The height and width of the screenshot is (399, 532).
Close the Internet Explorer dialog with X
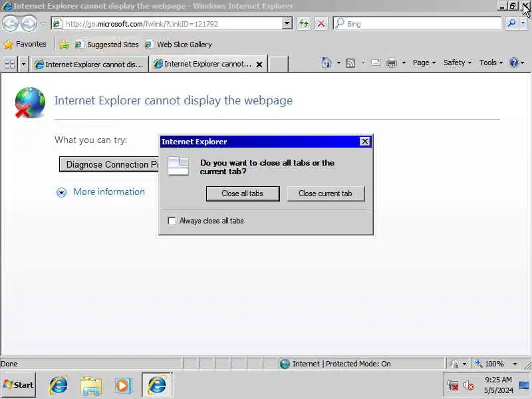364,142
